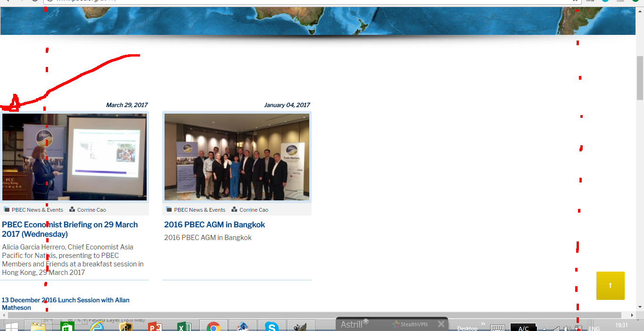
Task: Click the Alicia Garcia Herrero description text
Action: [73, 260]
